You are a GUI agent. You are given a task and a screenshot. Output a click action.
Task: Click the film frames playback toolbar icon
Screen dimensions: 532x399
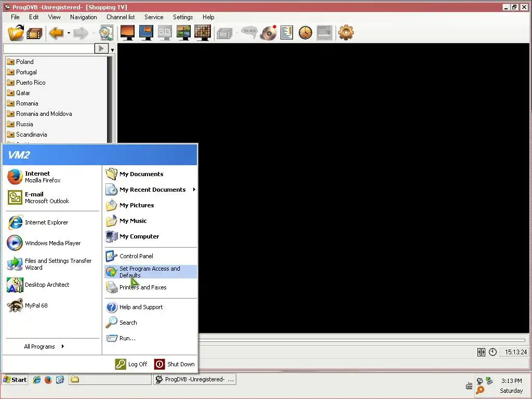coord(34,33)
